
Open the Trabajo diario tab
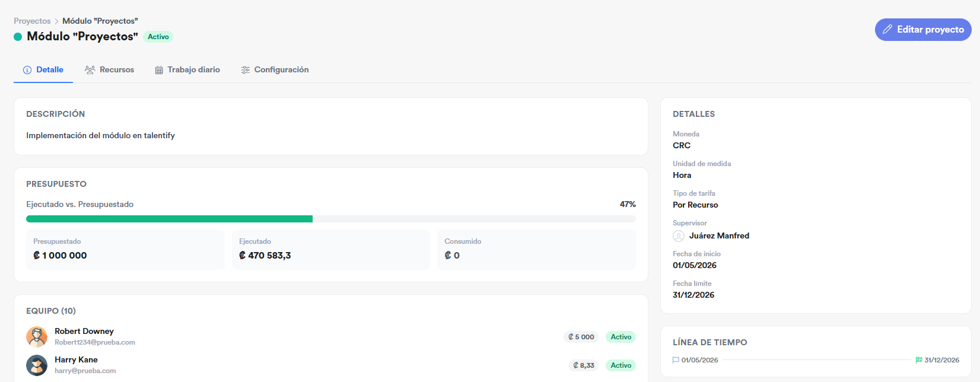tap(187, 70)
